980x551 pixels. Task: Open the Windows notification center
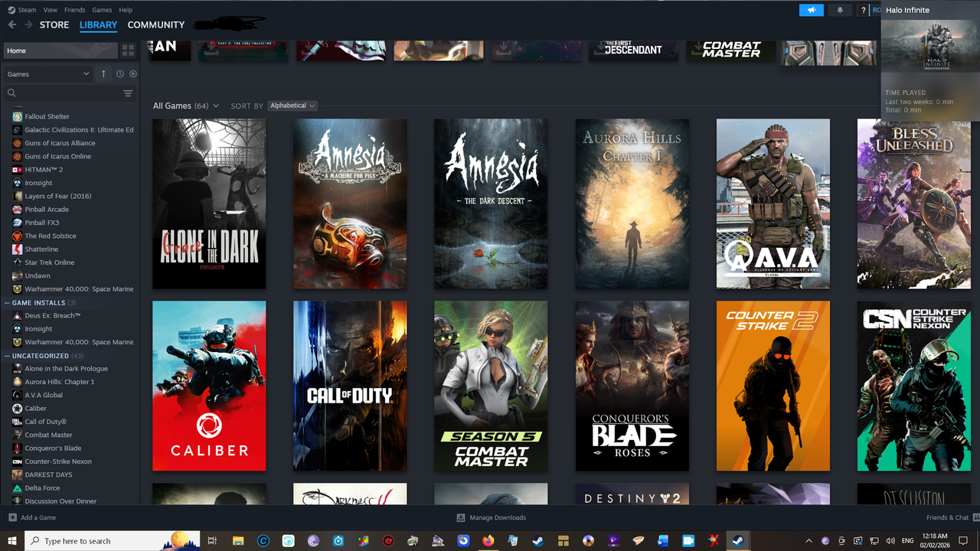point(964,540)
